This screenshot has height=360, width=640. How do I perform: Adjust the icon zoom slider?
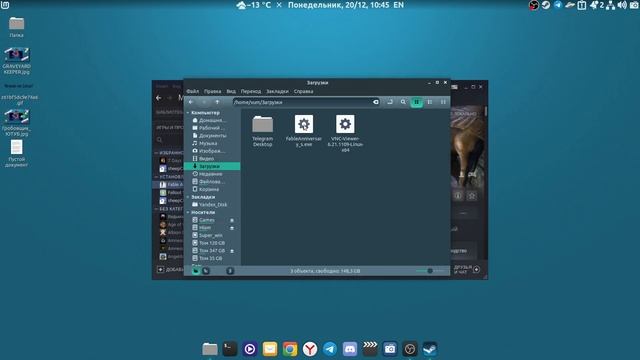pos(430,271)
